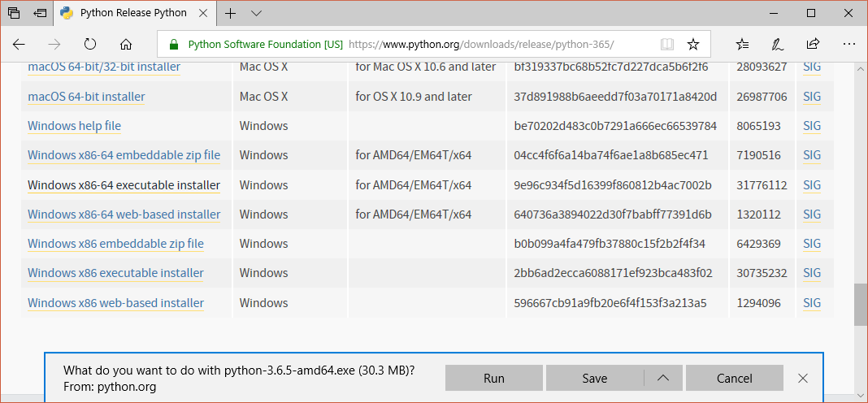Open the Favorites hub icon
This screenshot has width=868, height=403.
743,45
